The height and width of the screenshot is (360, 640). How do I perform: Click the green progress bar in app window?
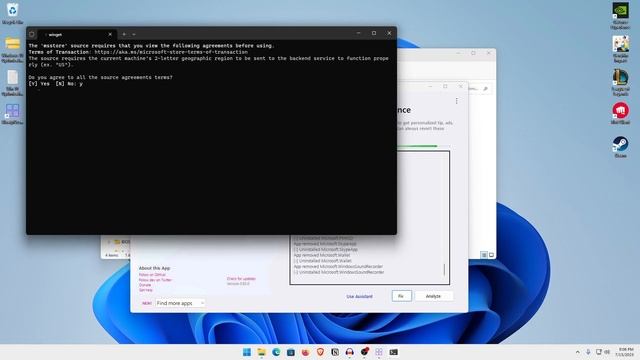[x=417, y=146]
